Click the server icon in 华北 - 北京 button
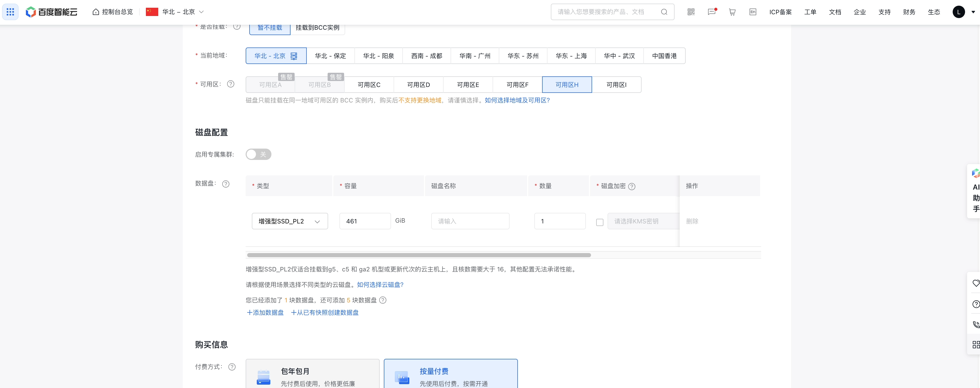 tap(294, 56)
